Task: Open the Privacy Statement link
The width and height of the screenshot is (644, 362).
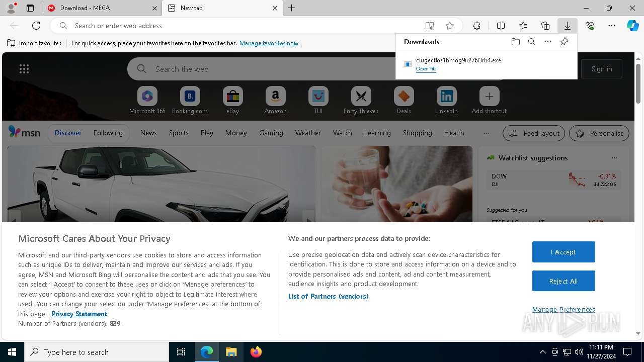Action: pyautogui.click(x=79, y=314)
